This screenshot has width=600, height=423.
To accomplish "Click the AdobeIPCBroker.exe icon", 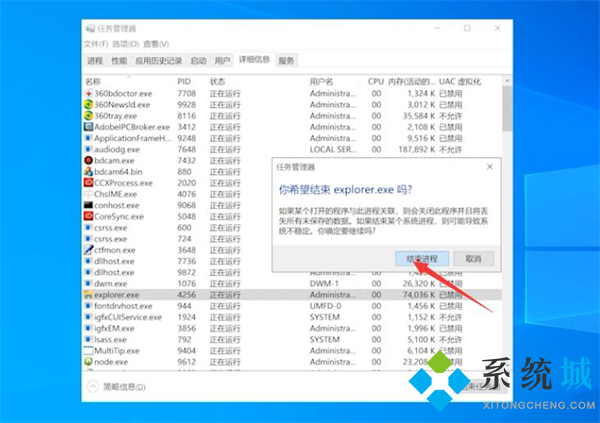I will (x=88, y=127).
